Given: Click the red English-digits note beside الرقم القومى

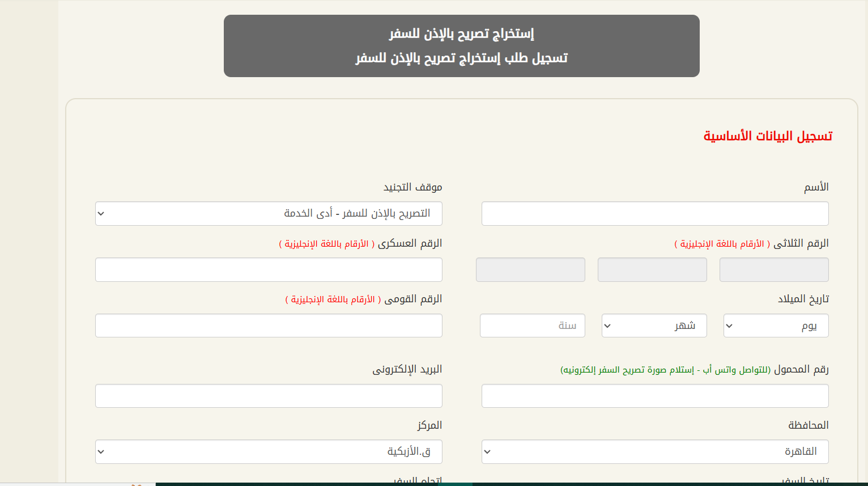Looking at the screenshot, I should [x=333, y=299].
